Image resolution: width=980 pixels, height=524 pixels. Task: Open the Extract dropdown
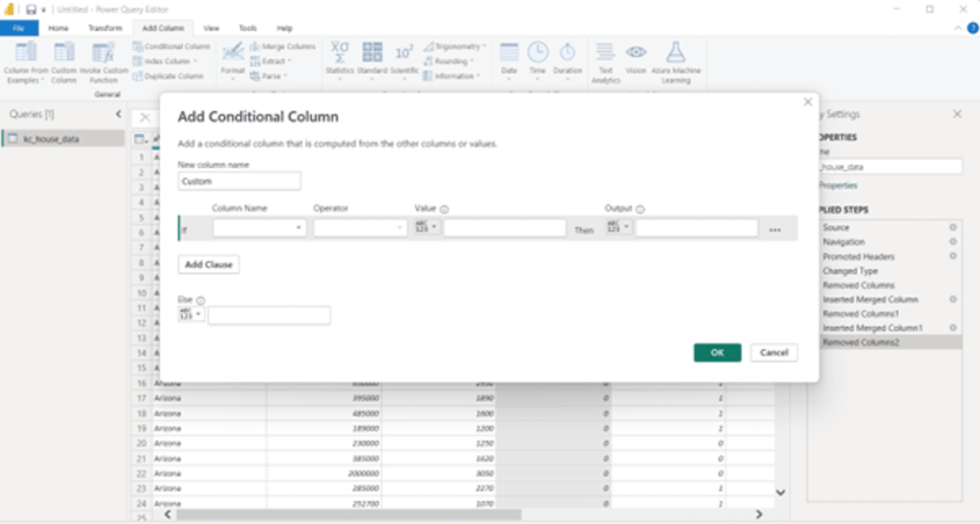coord(271,61)
